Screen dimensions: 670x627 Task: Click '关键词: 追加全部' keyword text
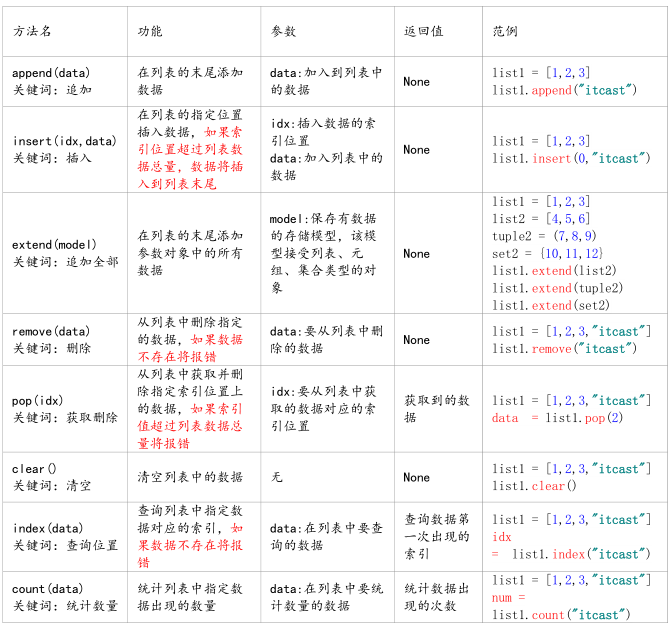[65, 262]
